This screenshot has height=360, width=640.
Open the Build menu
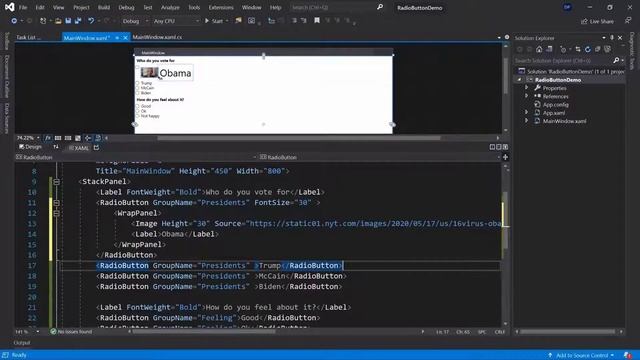pos(104,7)
